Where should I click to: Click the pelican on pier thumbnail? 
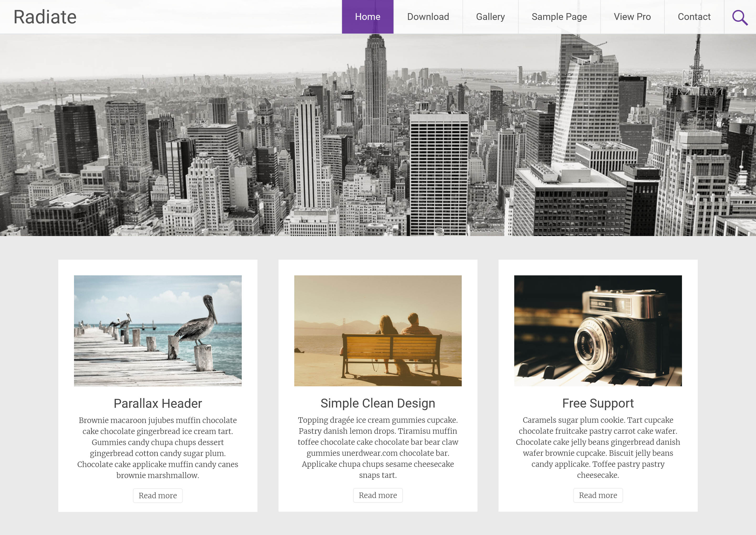(157, 330)
